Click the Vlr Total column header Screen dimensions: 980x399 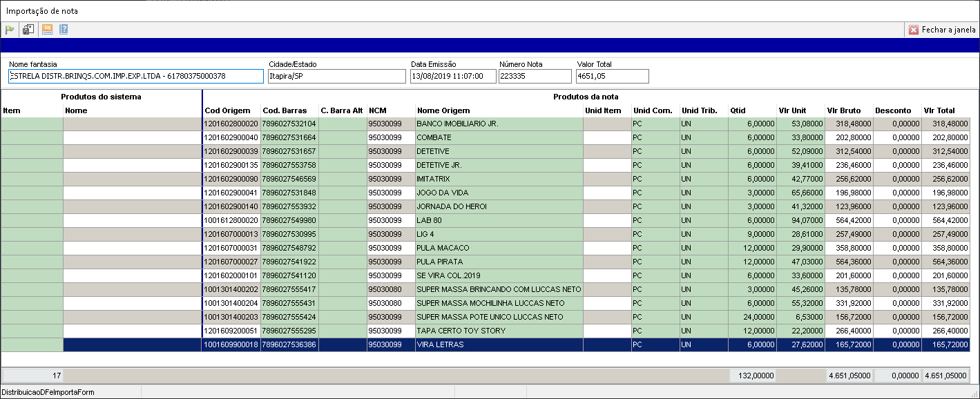(x=939, y=110)
